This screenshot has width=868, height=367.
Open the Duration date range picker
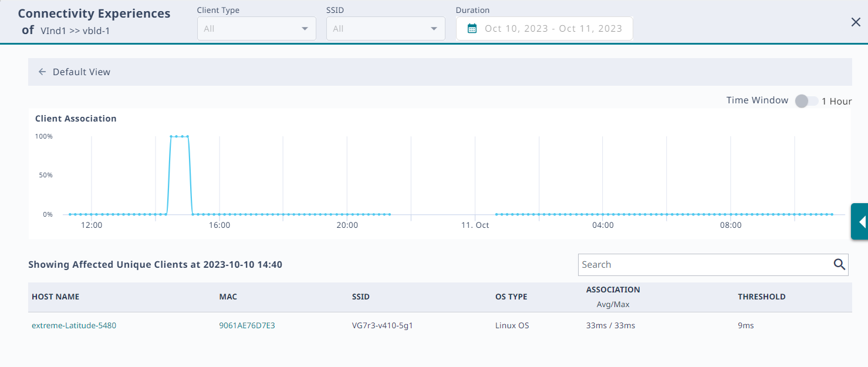coord(552,28)
